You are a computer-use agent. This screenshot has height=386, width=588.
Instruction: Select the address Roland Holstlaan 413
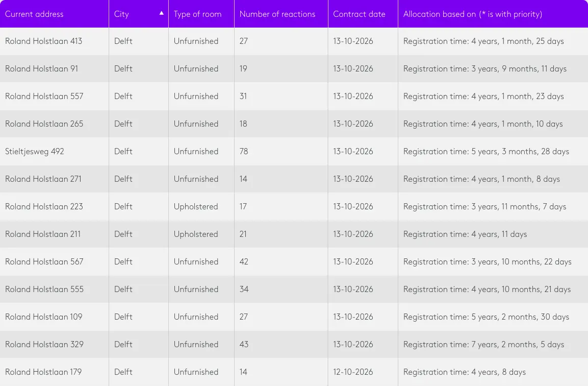click(x=43, y=41)
